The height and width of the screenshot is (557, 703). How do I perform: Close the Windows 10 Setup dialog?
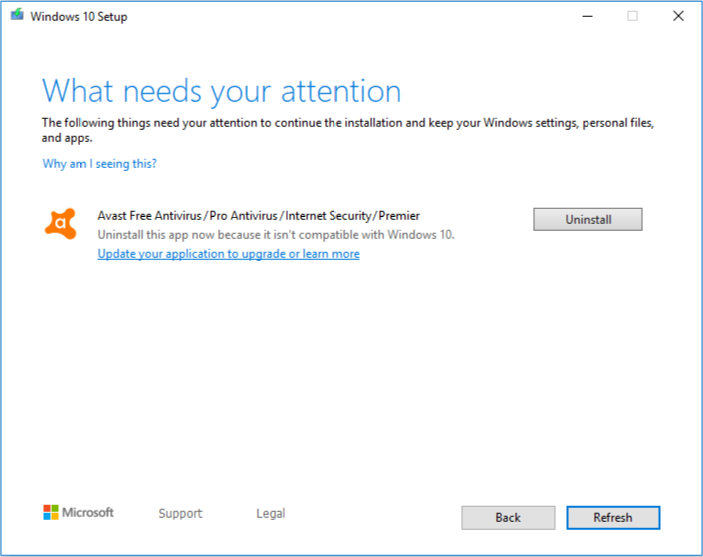click(678, 16)
